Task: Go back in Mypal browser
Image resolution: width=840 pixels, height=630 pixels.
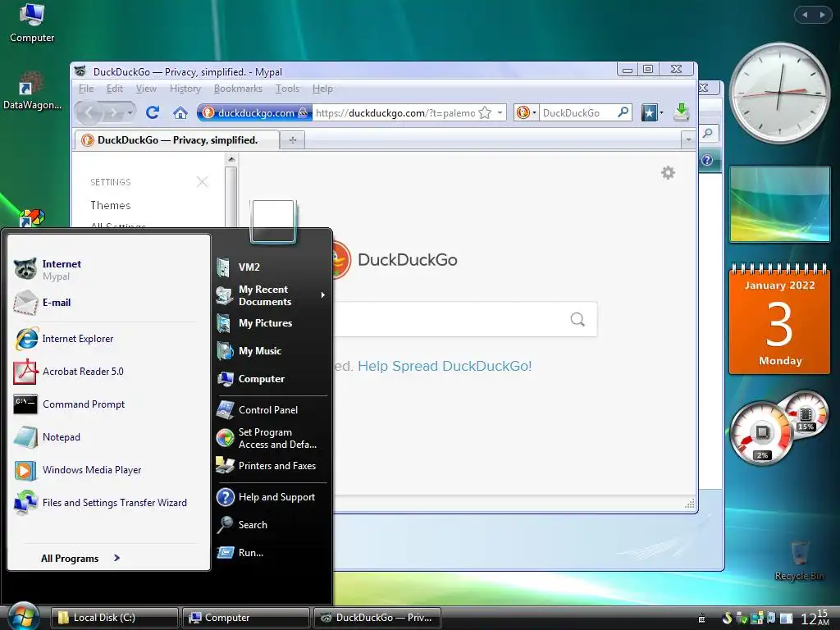Action: (x=89, y=112)
